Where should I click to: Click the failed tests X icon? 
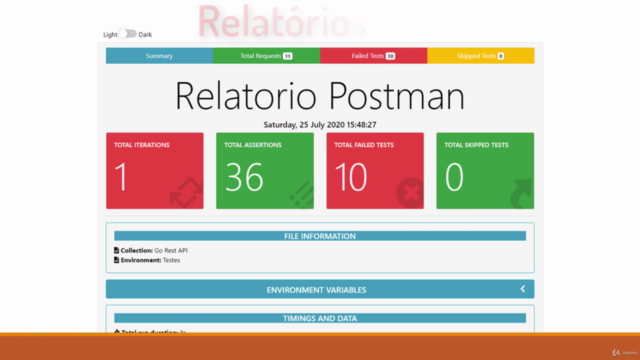410,193
